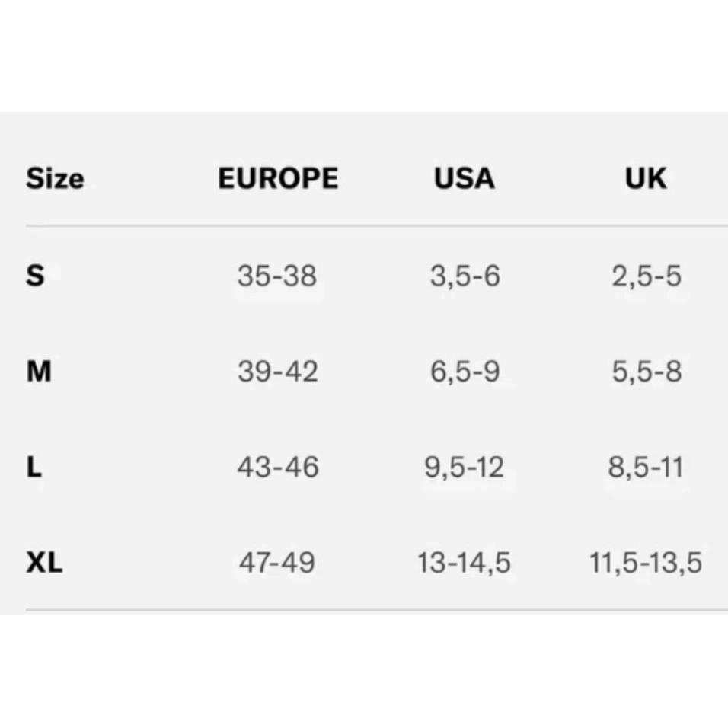Click the Europe 43-46 cell
Screen dimensions: 728x728
click(x=277, y=467)
